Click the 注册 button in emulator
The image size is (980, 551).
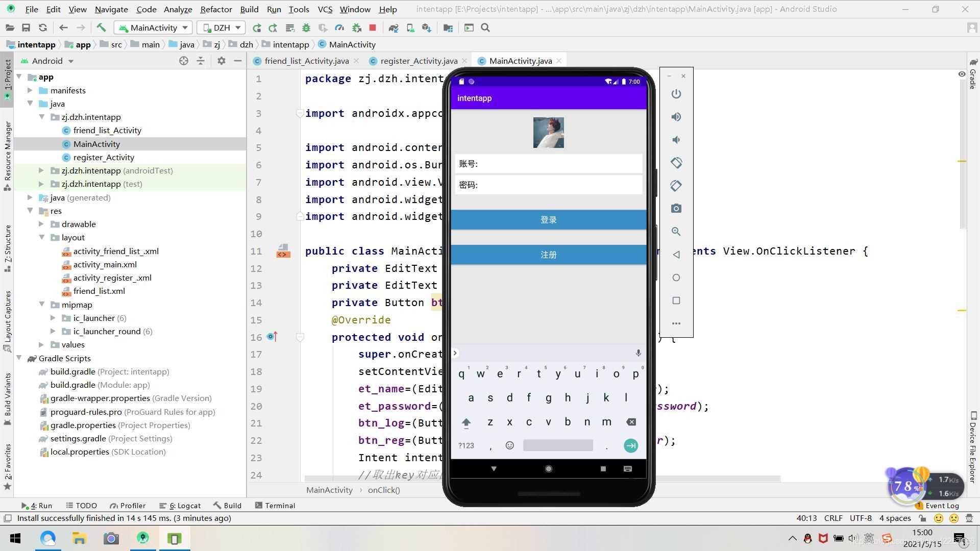549,254
